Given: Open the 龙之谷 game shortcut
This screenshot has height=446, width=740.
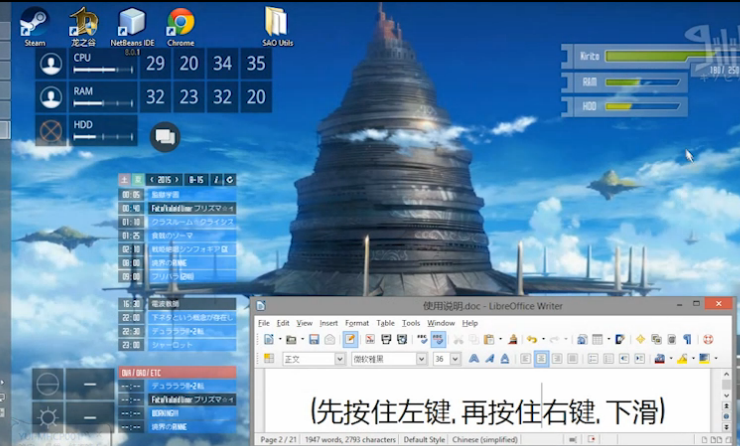Looking at the screenshot, I should coord(84,27).
